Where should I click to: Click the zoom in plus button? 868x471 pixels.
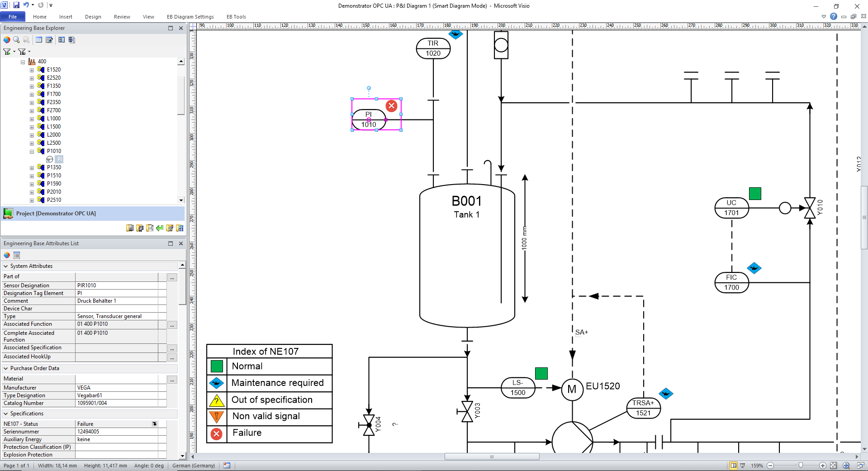823,466
